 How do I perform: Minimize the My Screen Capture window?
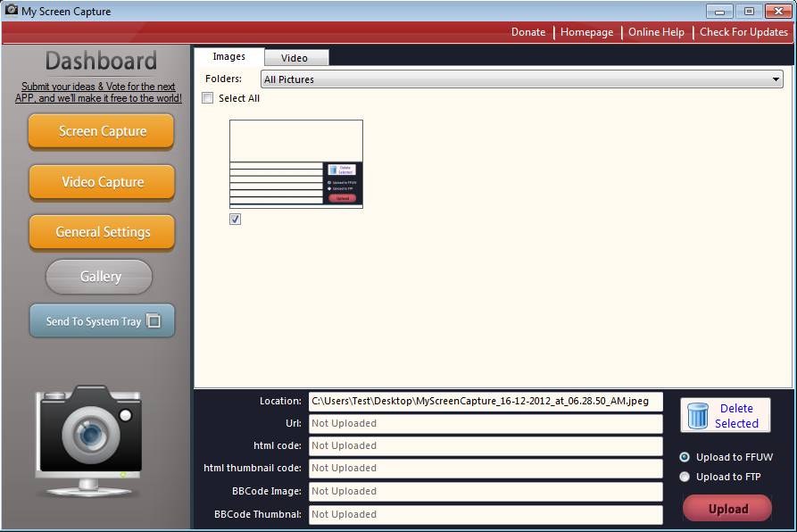(719, 12)
